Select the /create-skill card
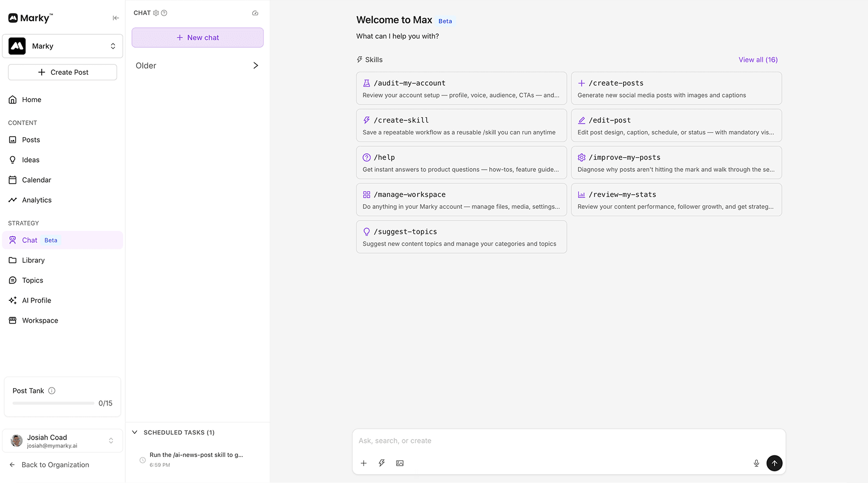This screenshot has height=483, width=868. 462,125
